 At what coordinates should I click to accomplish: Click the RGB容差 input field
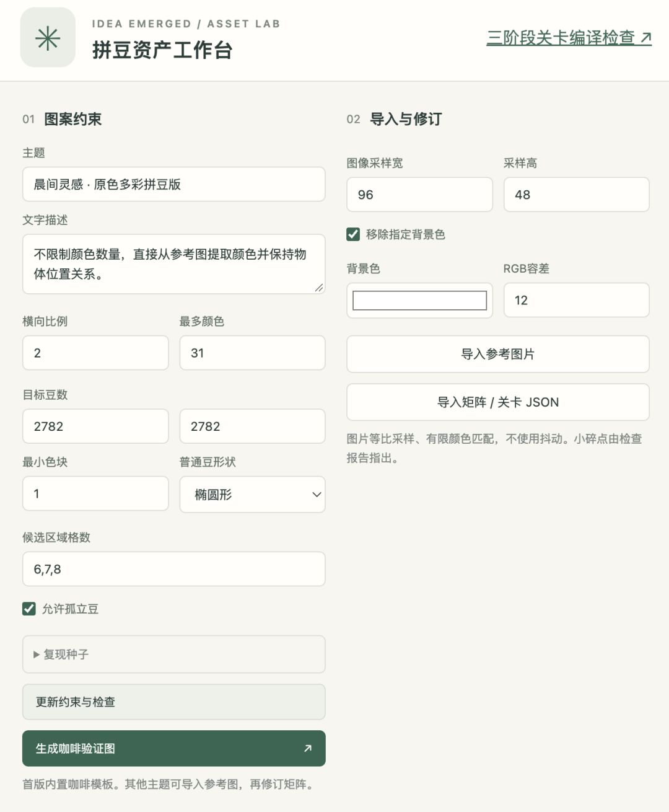[577, 300]
